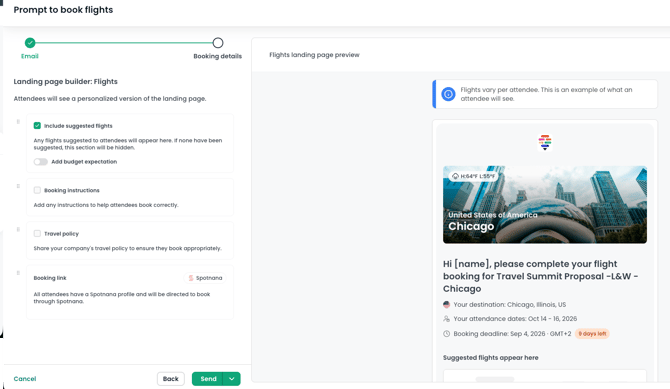Enable the Add budget expectation toggle
This screenshot has width=670, height=389.
pyautogui.click(x=41, y=162)
